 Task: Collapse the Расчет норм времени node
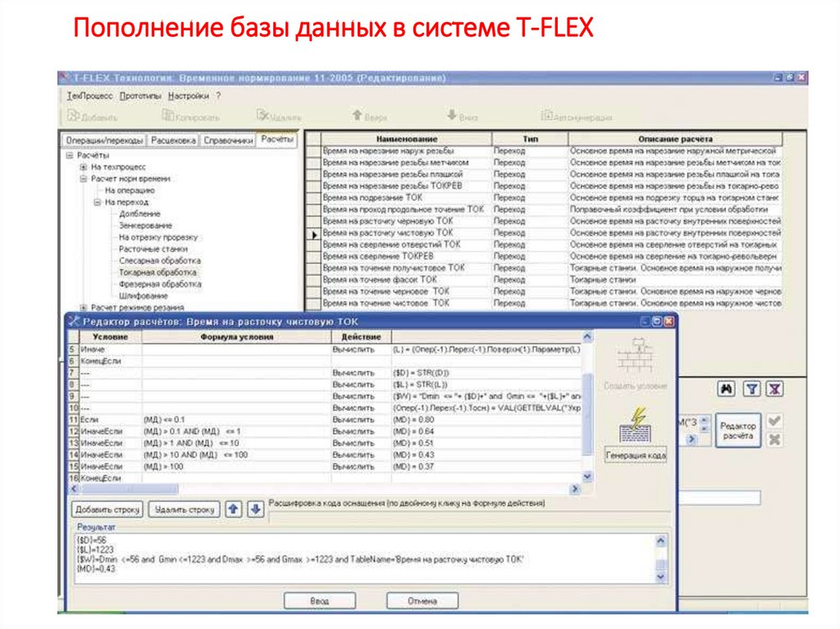pyautogui.click(x=84, y=179)
